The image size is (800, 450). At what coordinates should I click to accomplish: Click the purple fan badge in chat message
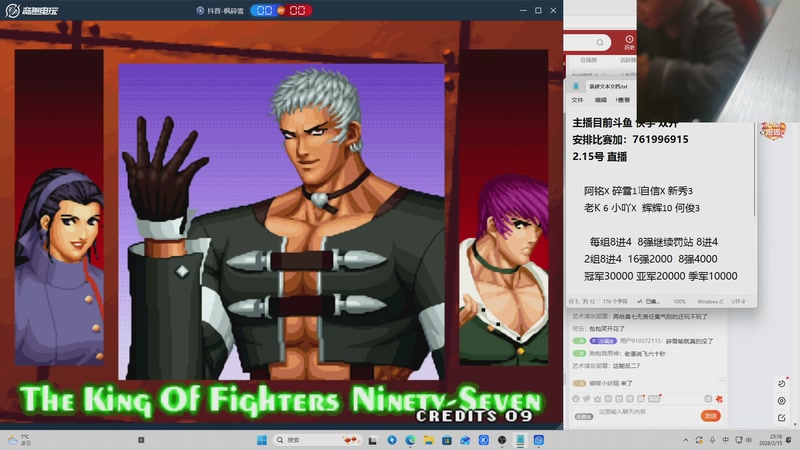pyautogui.click(x=604, y=341)
